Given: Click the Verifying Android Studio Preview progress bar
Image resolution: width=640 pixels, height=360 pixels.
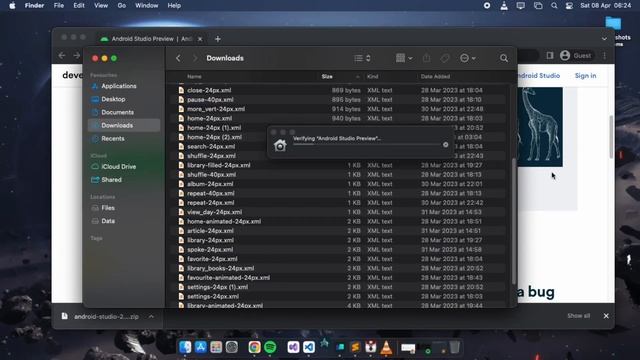Looking at the screenshot, I should click(367, 144).
